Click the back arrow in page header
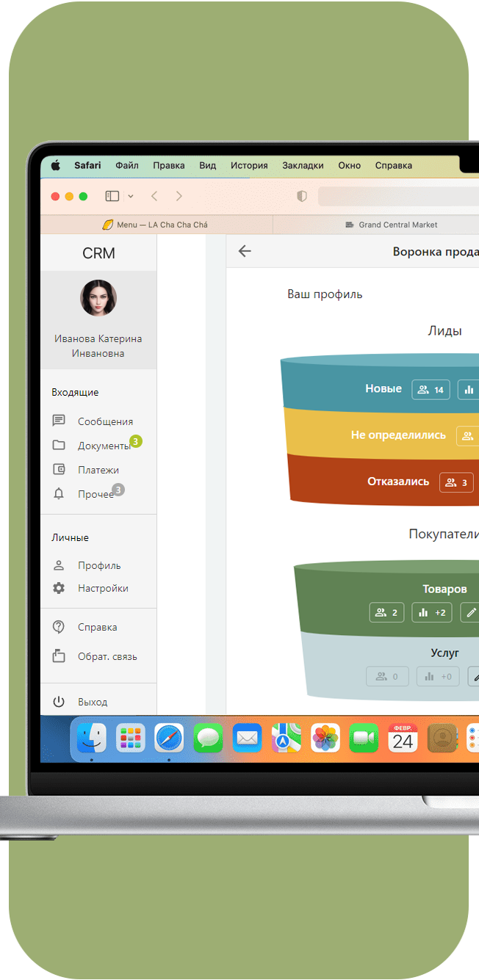 (245, 251)
